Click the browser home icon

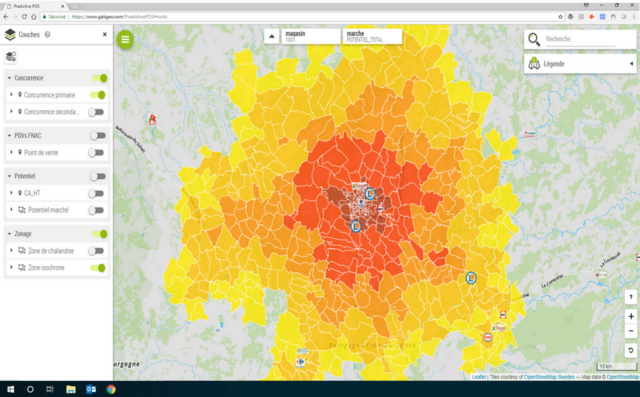[33, 17]
